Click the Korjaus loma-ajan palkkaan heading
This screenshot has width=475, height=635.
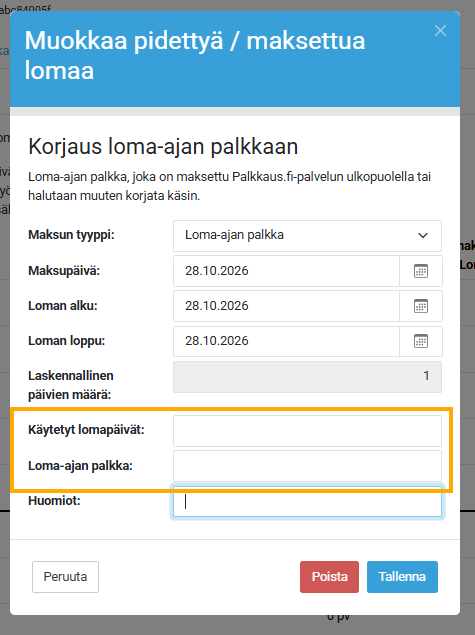tap(163, 147)
